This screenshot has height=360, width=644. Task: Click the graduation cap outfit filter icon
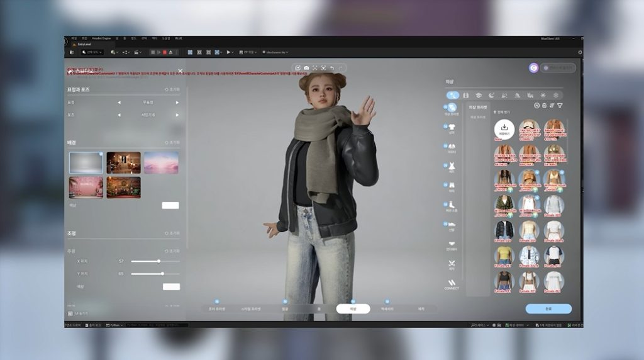coord(479,95)
